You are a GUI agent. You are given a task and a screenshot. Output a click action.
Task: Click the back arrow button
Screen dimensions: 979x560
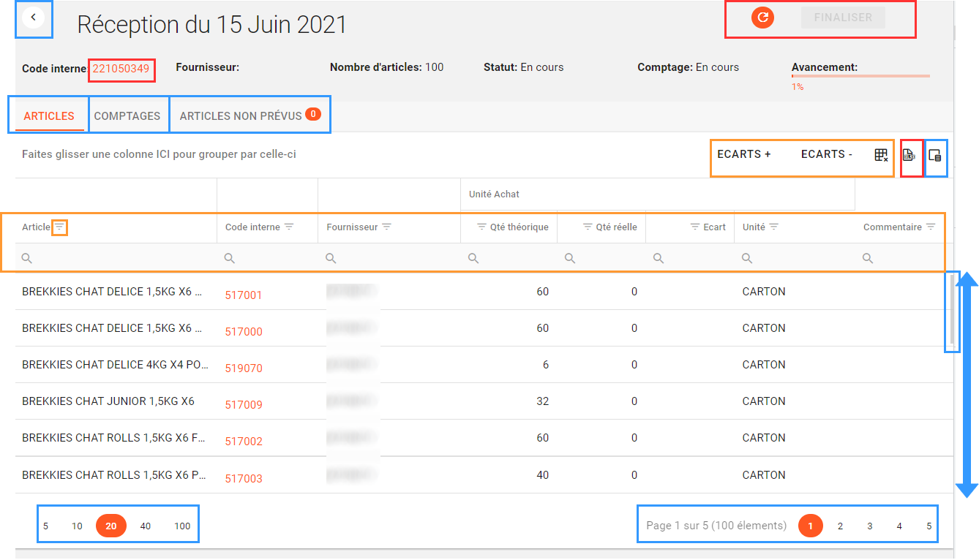pyautogui.click(x=34, y=17)
